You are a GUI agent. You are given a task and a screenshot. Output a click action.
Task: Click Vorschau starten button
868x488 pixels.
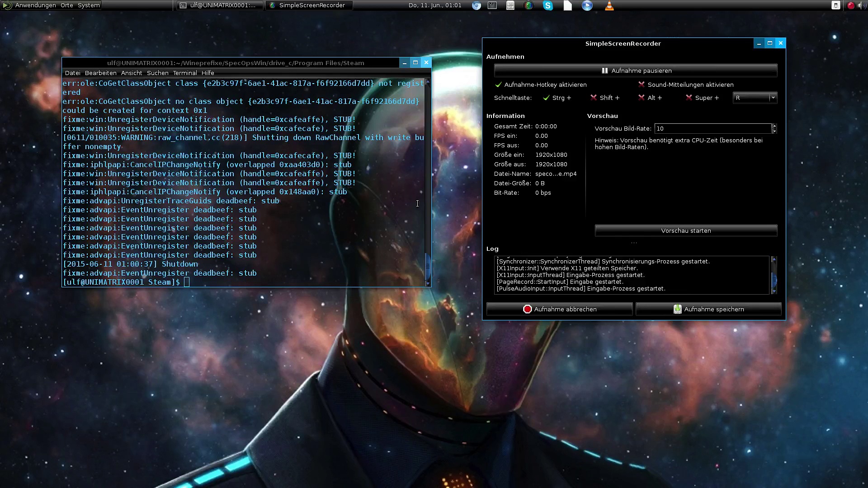[686, 230]
